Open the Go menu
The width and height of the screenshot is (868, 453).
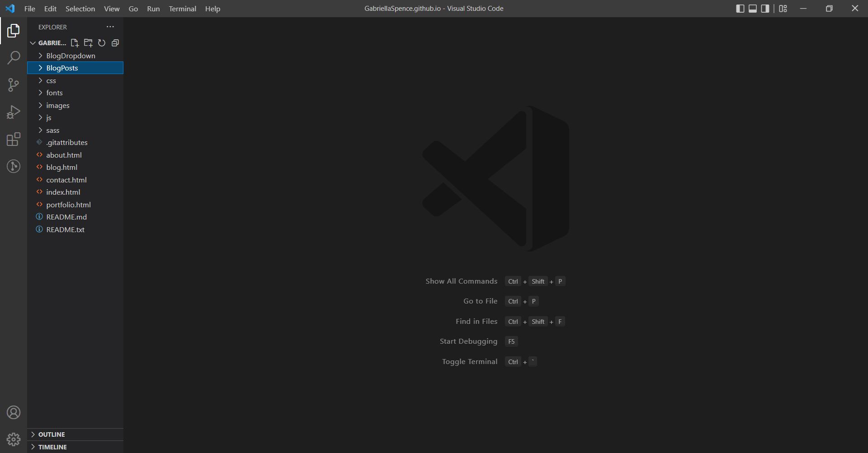[133, 9]
